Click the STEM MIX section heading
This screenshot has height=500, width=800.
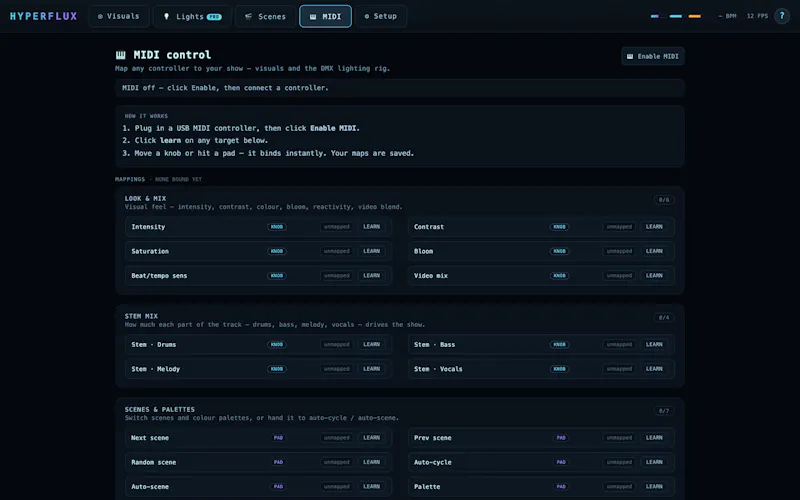click(141, 316)
